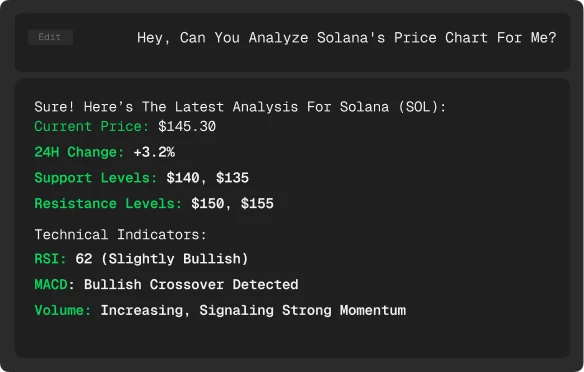584x372 pixels.
Task: Click the Current Price label
Action: pos(92,127)
